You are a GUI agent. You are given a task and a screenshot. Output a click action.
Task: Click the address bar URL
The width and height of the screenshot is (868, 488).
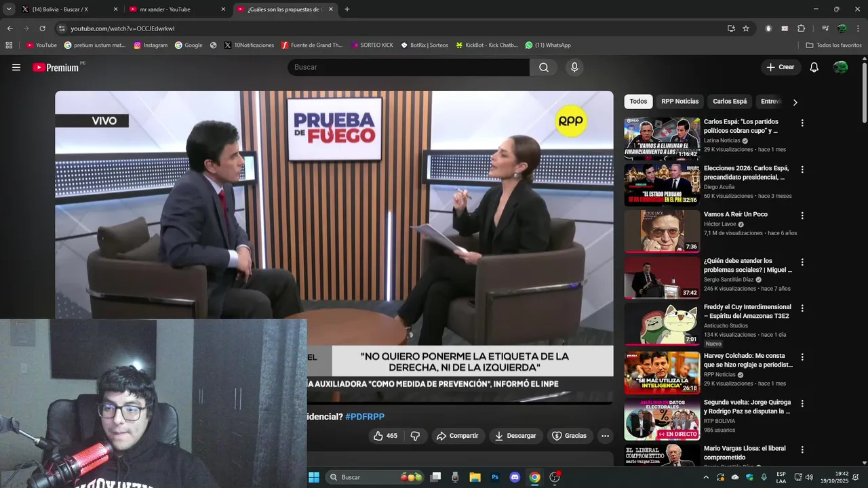[123, 28]
